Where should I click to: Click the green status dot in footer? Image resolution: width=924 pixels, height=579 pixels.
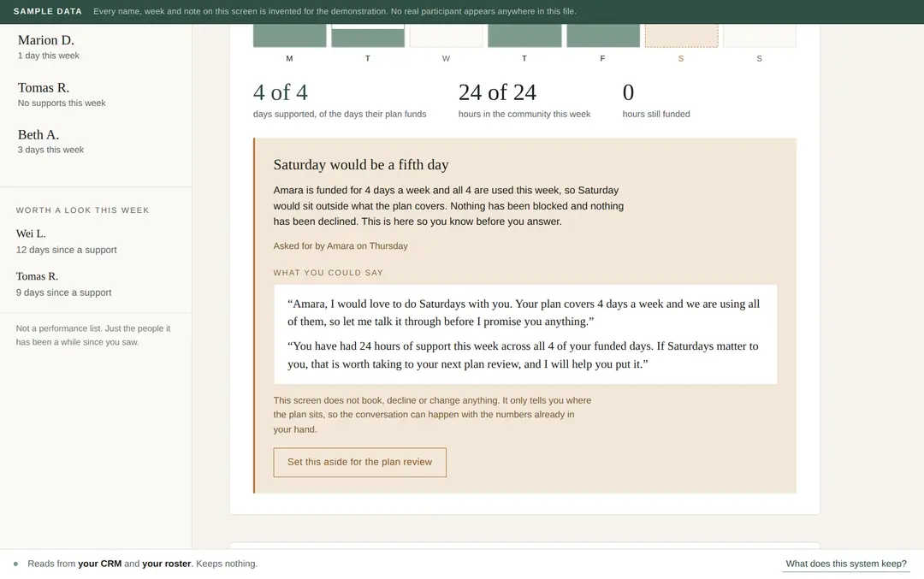click(x=15, y=564)
